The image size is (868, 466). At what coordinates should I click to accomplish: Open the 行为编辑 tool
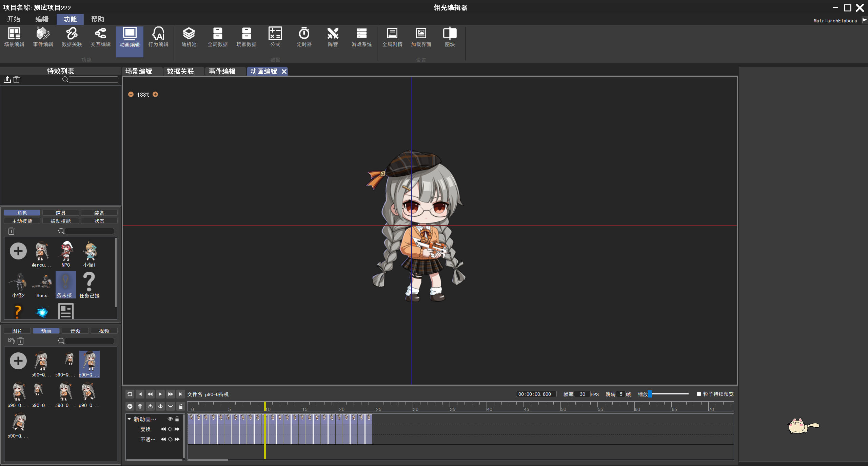(x=158, y=37)
